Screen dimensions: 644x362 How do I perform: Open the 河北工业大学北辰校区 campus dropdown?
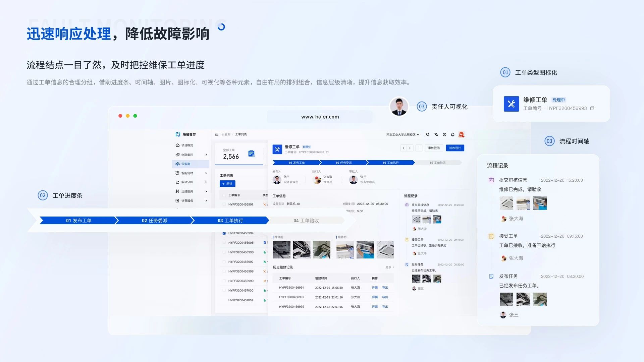click(402, 135)
